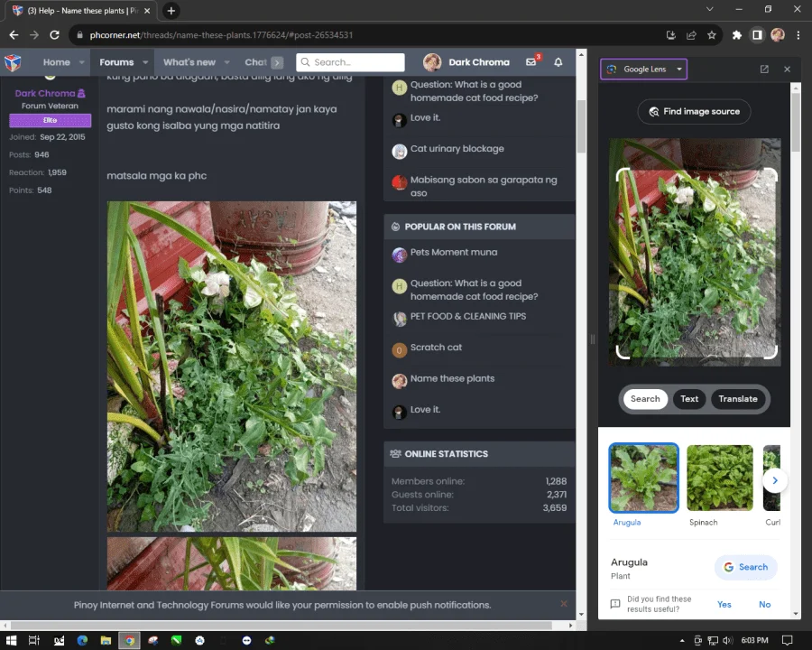Open the first plant photo in the post
Viewport: 812px width, 650px height.
pos(232,367)
